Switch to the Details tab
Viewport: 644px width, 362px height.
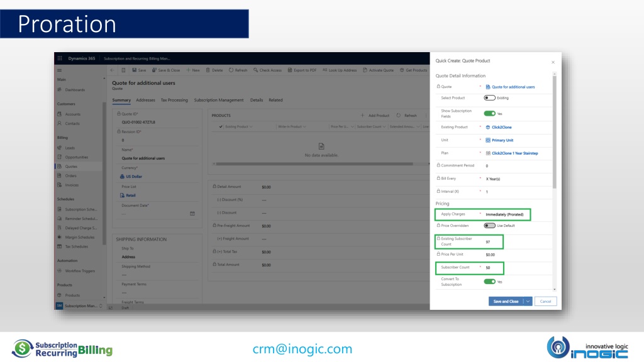[x=257, y=100]
